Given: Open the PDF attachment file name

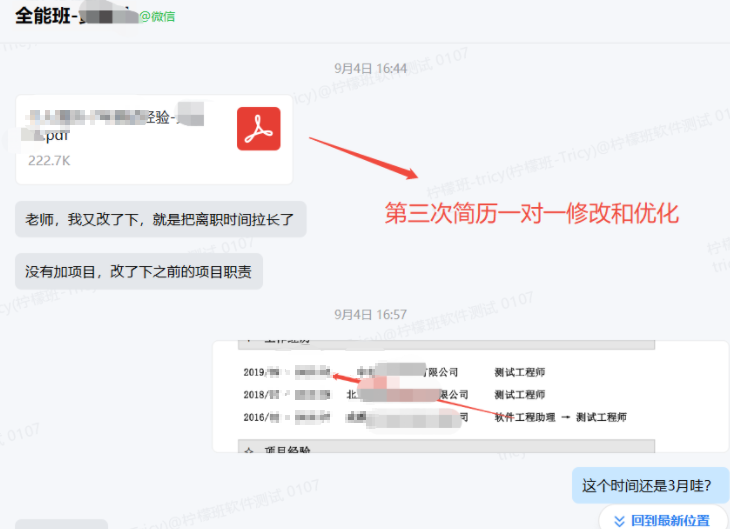Looking at the screenshot, I should 115,125.
